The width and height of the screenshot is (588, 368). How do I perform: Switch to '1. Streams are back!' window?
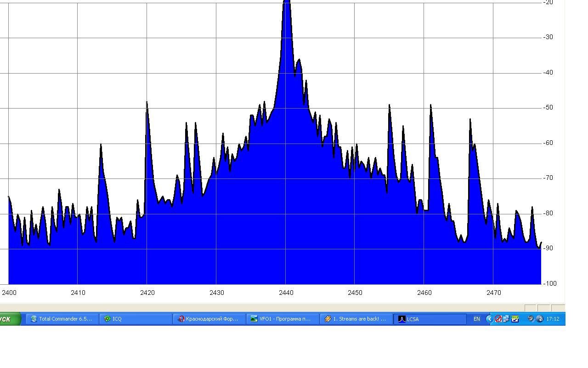point(356,319)
